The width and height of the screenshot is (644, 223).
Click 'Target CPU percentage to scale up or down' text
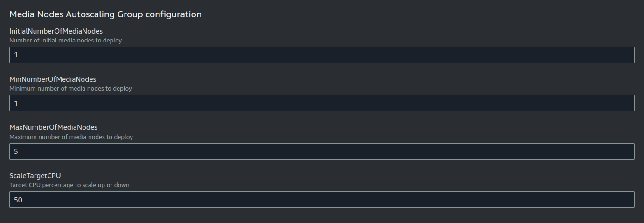coord(69,185)
